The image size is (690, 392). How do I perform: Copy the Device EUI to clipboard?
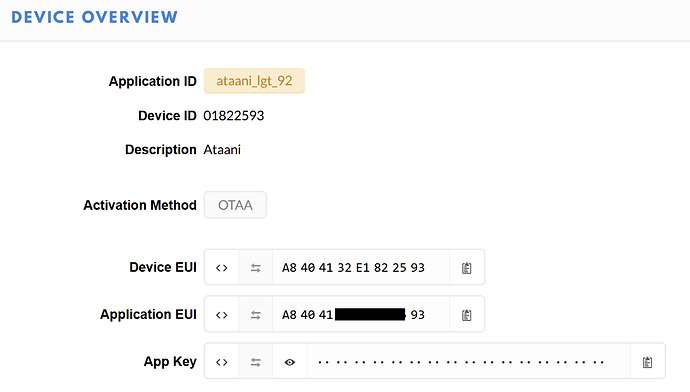point(466,267)
